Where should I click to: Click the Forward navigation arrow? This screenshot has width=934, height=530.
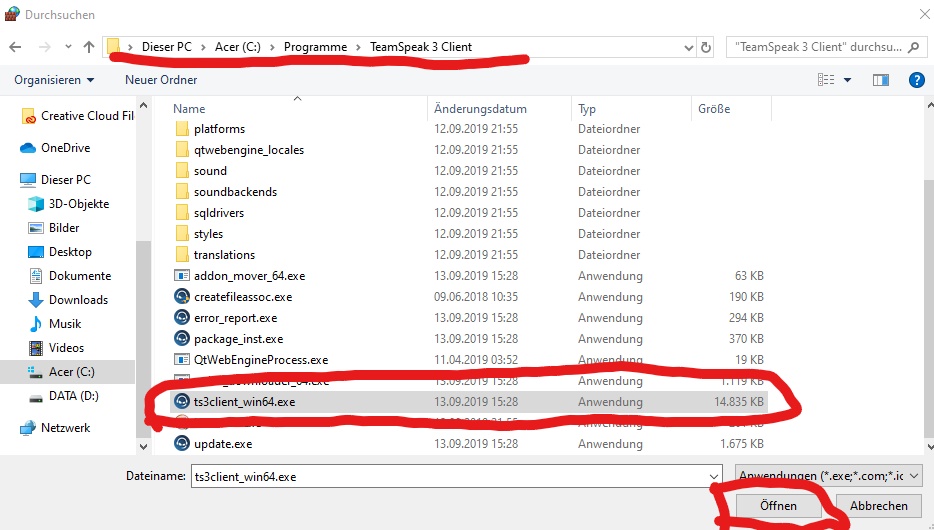[x=45, y=47]
